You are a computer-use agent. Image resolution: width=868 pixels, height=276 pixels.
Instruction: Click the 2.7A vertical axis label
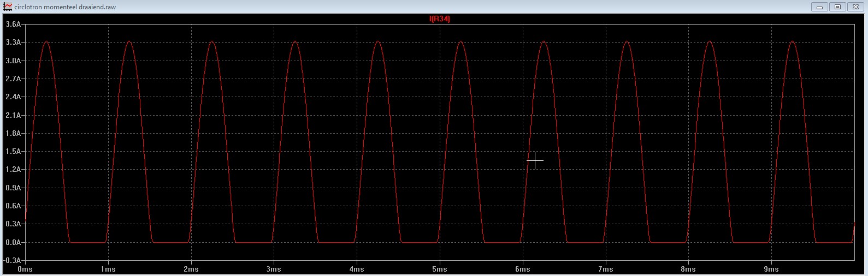coord(13,79)
